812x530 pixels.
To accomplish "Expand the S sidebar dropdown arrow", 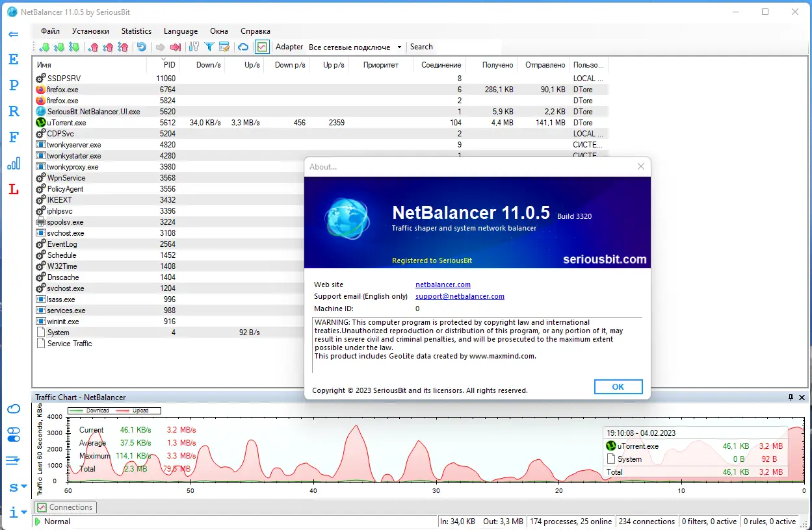I will tap(24, 486).
